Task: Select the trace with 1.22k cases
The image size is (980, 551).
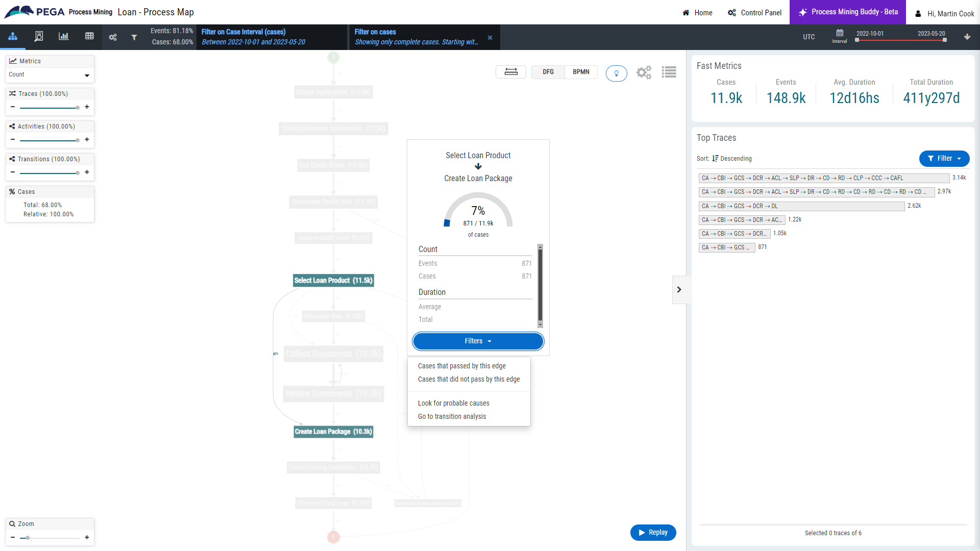Action: pyautogui.click(x=742, y=220)
